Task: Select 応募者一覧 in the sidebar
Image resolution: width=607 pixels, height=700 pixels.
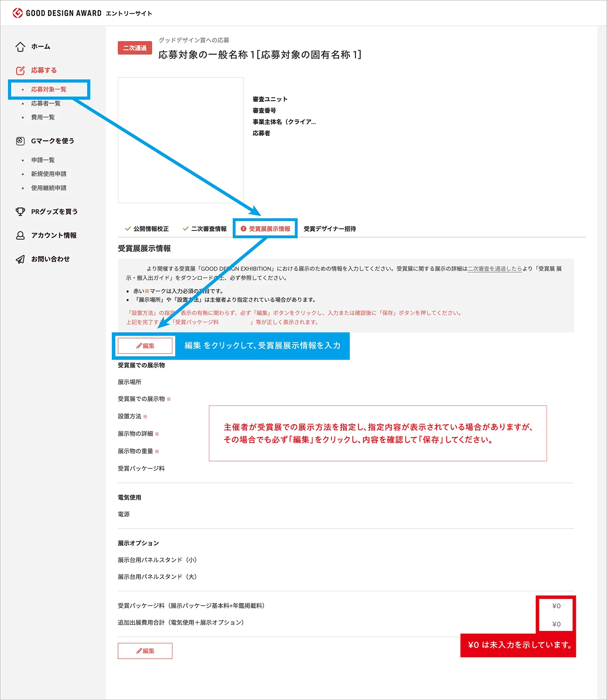Action: (x=46, y=104)
